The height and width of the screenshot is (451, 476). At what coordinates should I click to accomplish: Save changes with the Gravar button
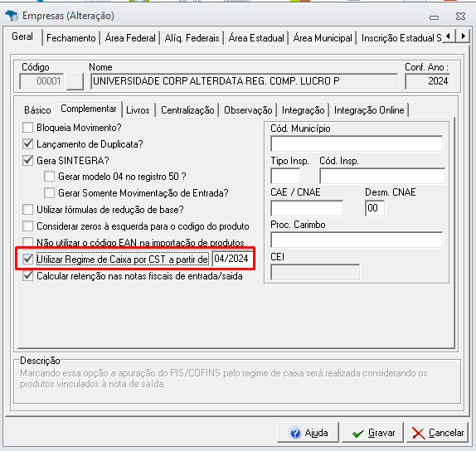pos(373,433)
